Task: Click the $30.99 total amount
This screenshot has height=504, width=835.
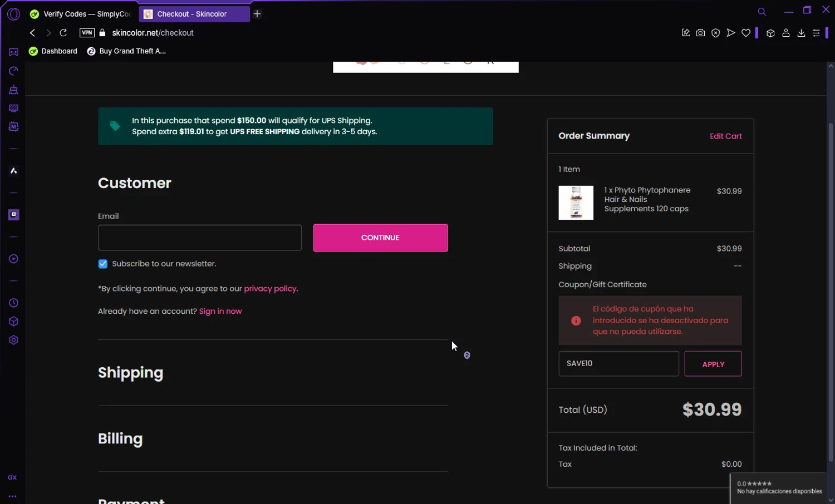Action: coord(712,409)
